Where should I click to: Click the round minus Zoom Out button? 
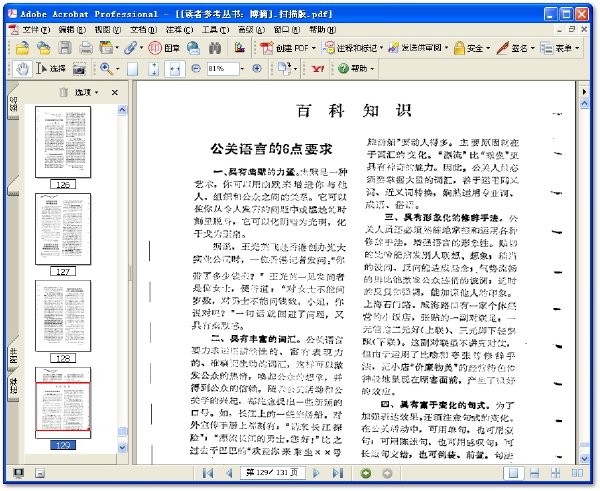click(x=196, y=69)
